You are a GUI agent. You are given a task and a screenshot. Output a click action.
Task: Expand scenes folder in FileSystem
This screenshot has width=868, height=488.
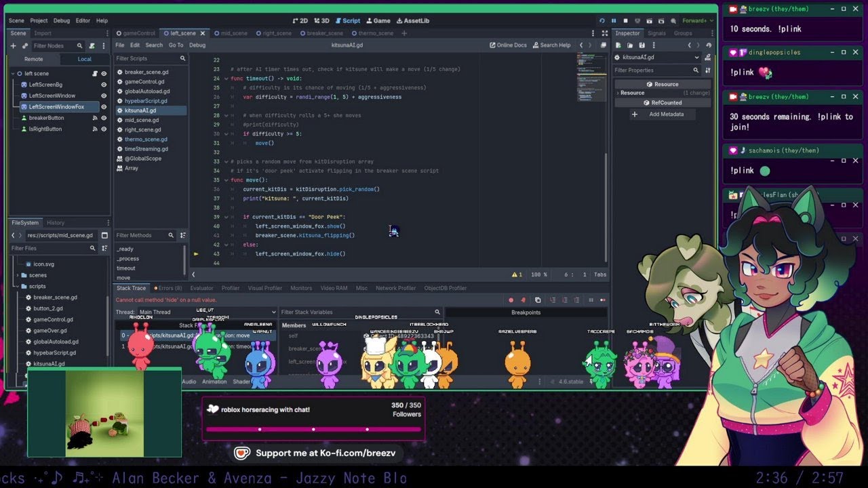16,275
